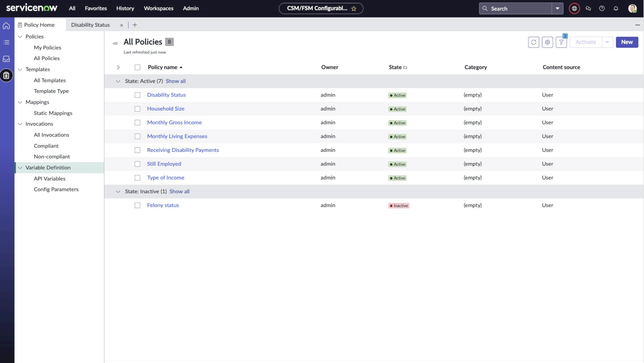Open the Workspaces menu

click(x=158, y=8)
